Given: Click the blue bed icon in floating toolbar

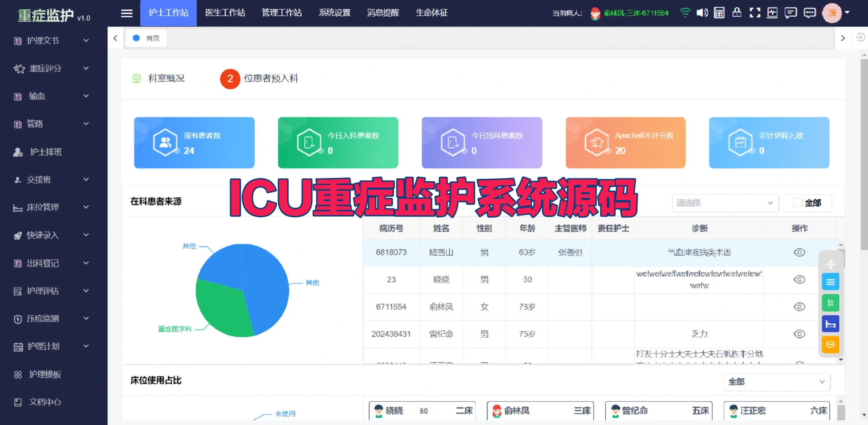Looking at the screenshot, I should [x=831, y=323].
